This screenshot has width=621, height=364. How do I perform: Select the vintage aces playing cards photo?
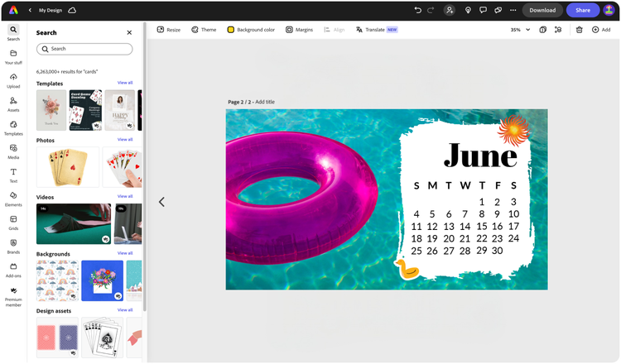(x=68, y=167)
